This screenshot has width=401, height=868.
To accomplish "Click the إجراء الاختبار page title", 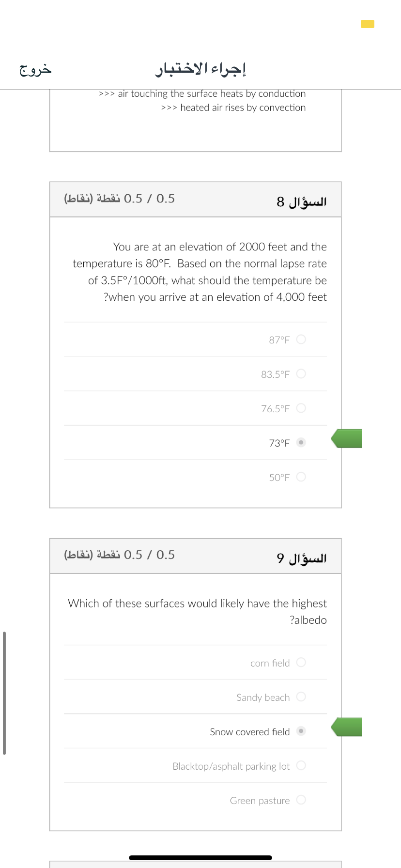I will [200, 69].
